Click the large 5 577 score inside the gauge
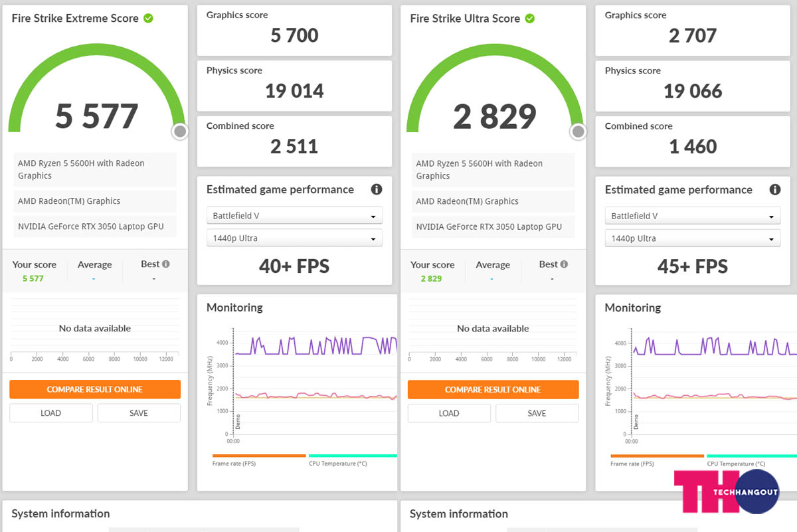The height and width of the screenshot is (532, 797). (97, 116)
